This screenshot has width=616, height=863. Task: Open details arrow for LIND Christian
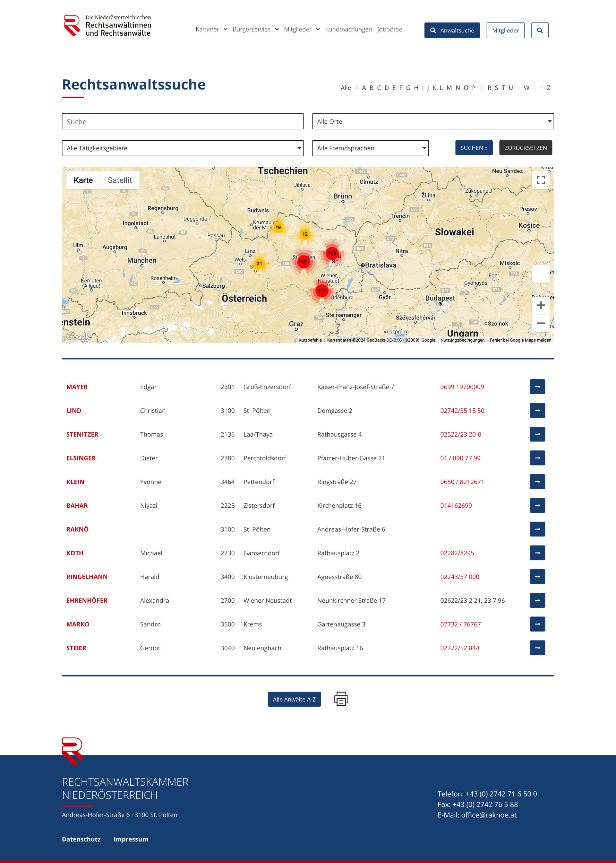point(537,410)
